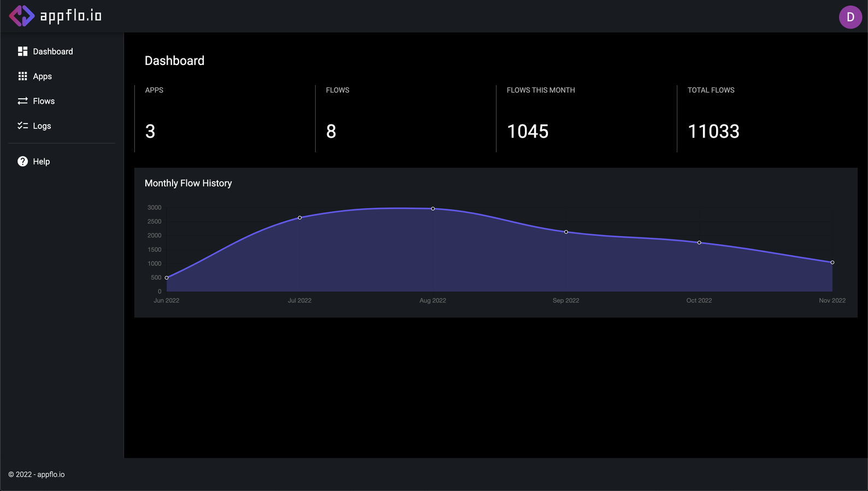
Task: Click the 2500 y-axis label
Action: coord(155,221)
